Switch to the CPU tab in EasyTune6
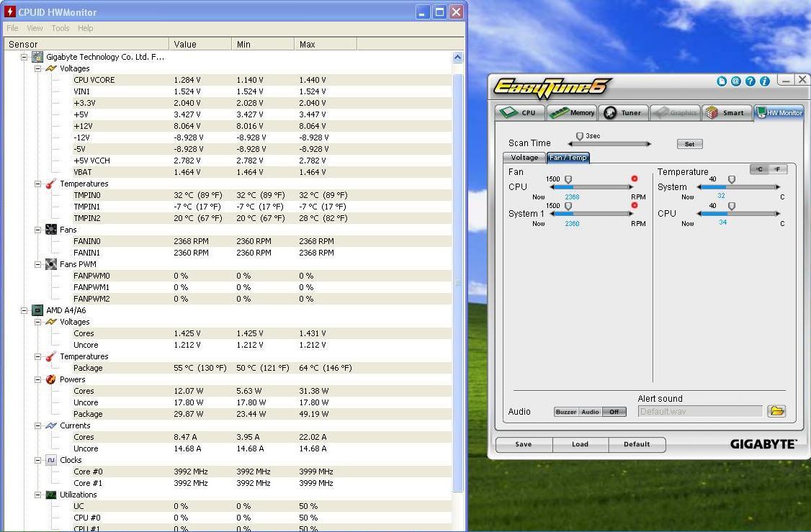This screenshot has width=811, height=532. [x=520, y=113]
